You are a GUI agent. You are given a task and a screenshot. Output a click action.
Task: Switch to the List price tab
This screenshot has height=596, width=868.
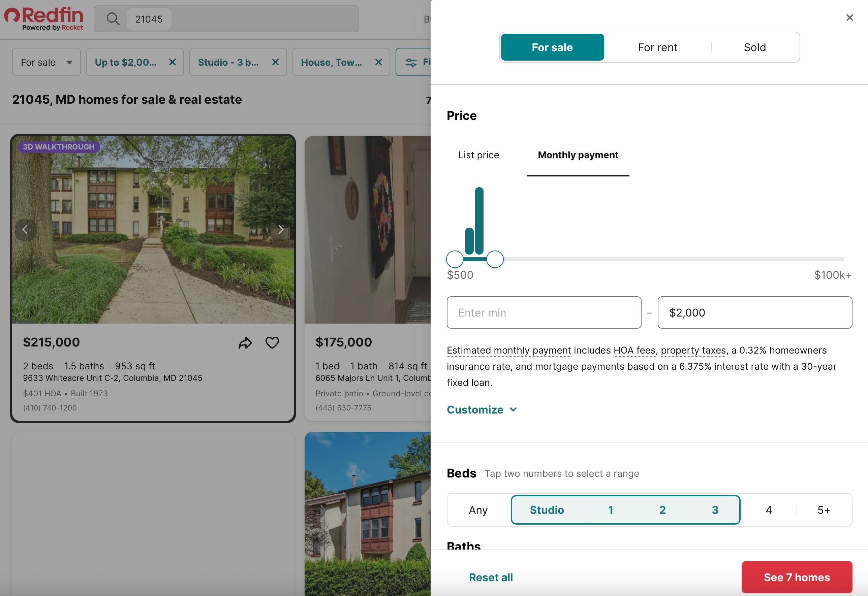coord(478,155)
